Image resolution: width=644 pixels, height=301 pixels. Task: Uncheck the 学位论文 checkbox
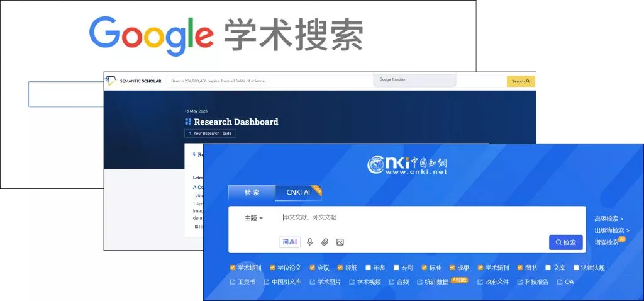(x=273, y=268)
